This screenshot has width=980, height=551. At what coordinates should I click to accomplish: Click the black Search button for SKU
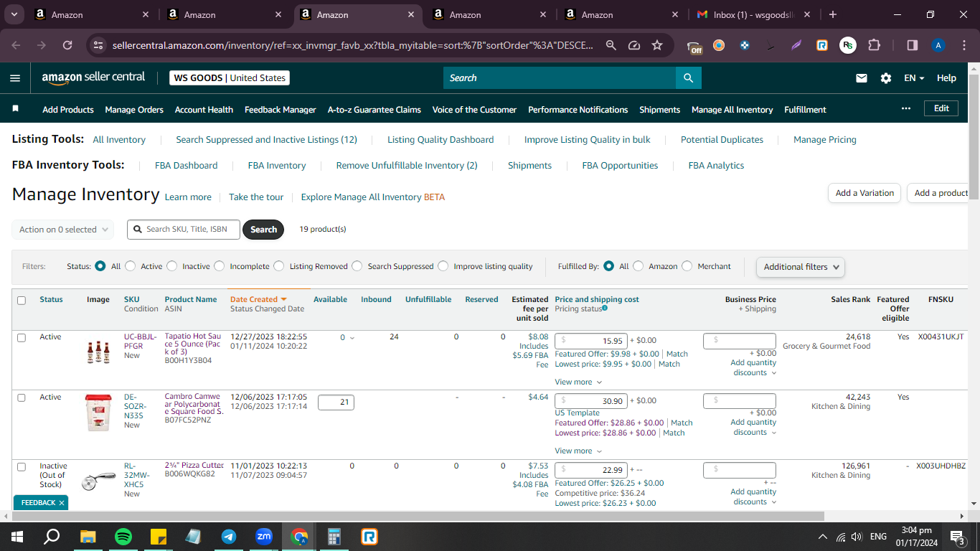pos(263,230)
